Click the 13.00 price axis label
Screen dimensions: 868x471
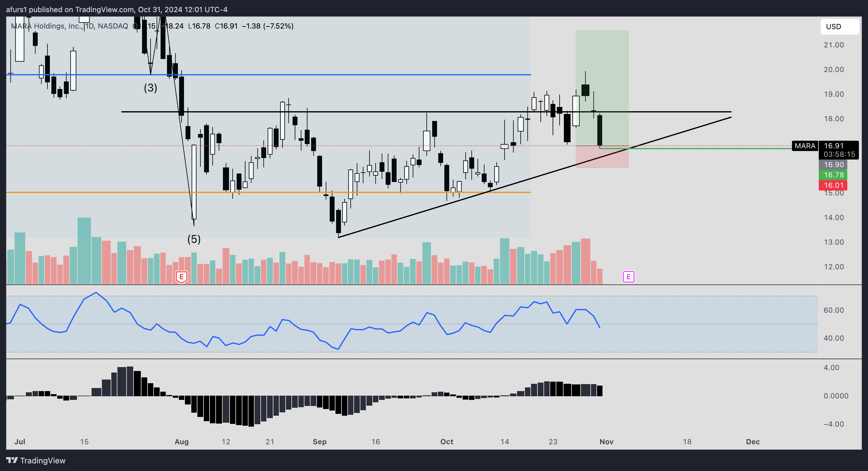pos(834,242)
